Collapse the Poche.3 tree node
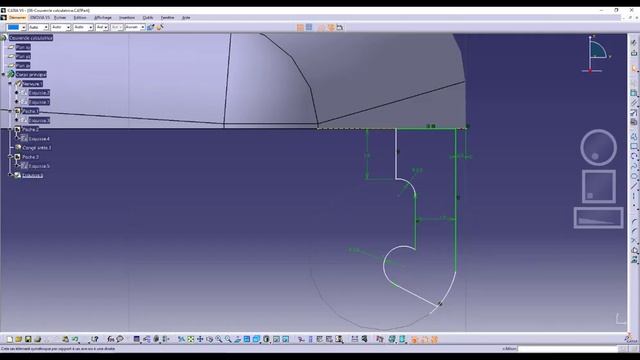The height and width of the screenshot is (360, 640). click(x=10, y=156)
